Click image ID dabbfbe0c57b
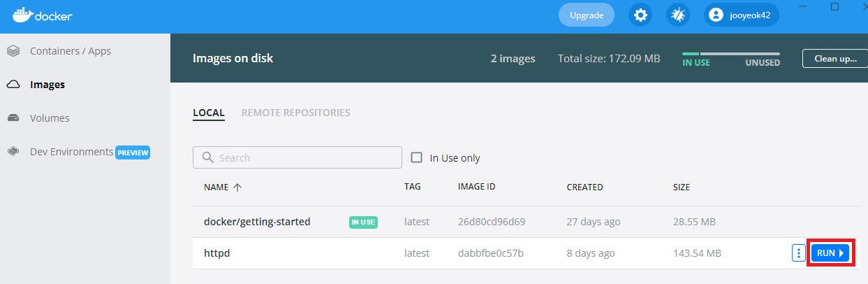This screenshot has height=284, width=868. 491,253
